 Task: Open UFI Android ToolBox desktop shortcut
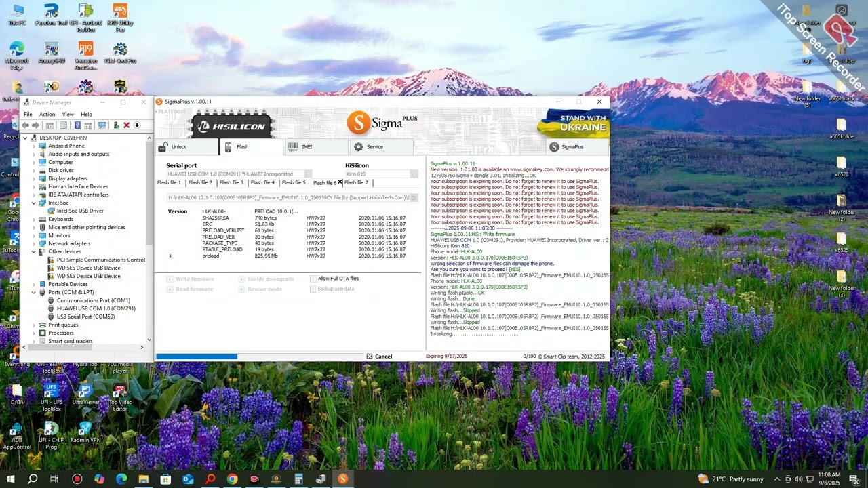85,18
